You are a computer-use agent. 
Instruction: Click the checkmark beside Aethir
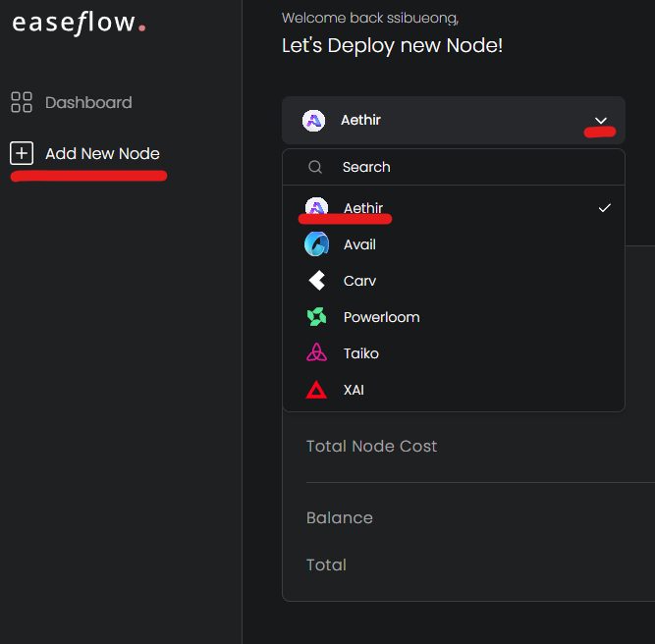(605, 207)
